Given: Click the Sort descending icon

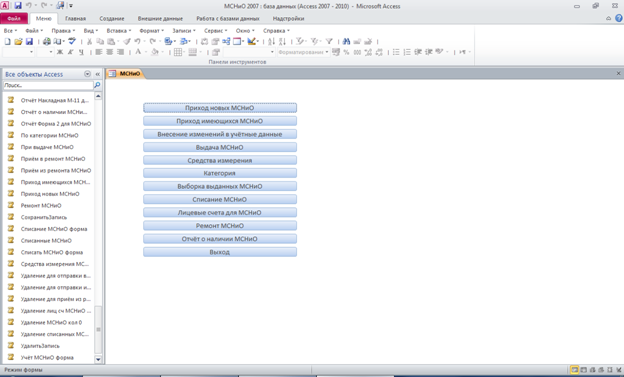Looking at the screenshot, I should point(283,41).
